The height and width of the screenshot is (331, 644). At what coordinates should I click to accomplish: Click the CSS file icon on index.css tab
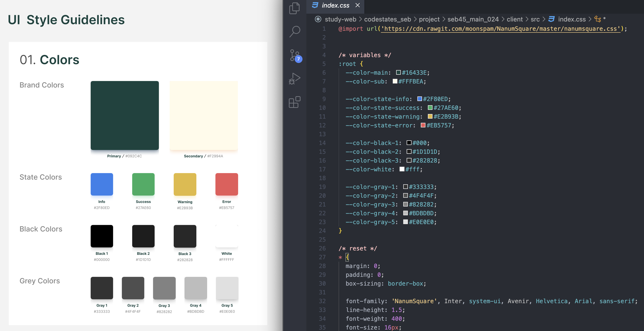coord(315,5)
